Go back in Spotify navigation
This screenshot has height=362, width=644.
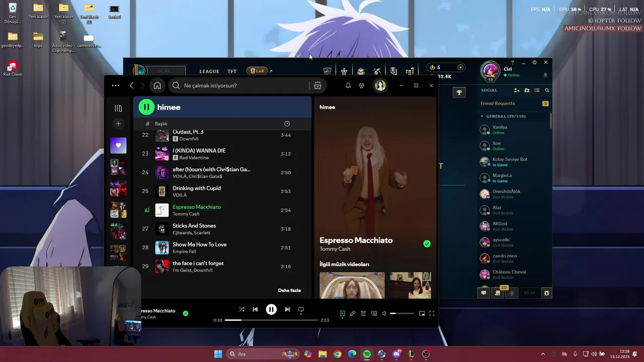(131, 85)
